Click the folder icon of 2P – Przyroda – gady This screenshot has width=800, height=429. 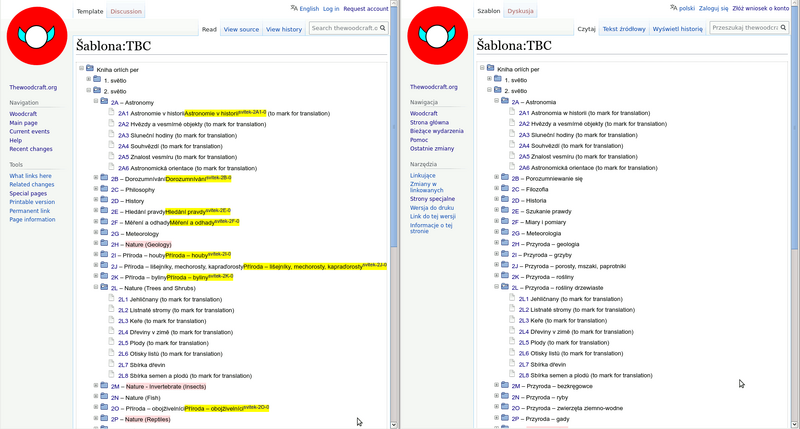505,418
